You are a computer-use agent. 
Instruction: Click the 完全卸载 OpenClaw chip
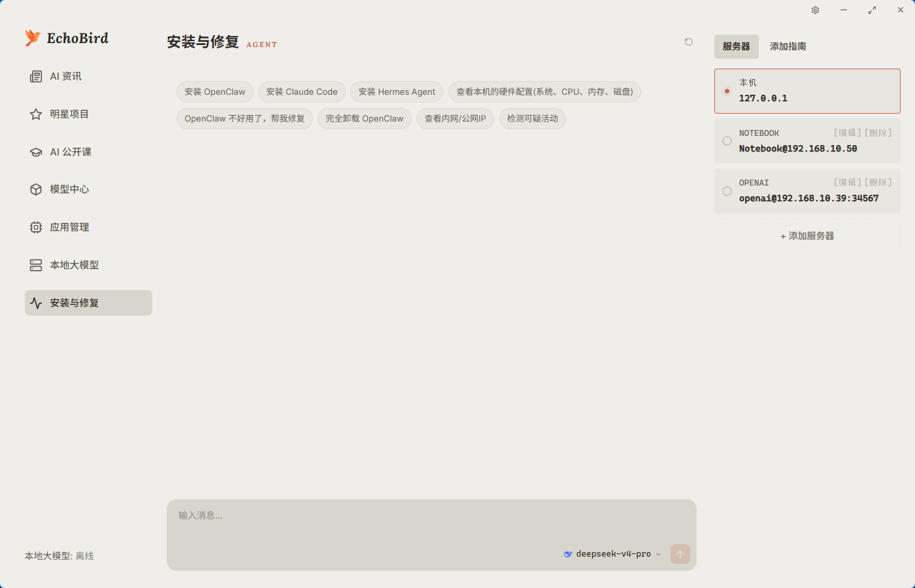365,119
